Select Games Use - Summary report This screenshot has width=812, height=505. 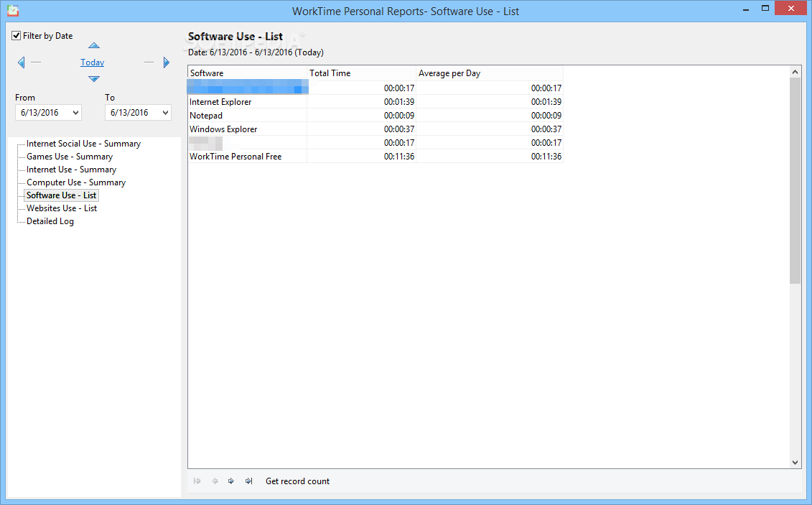70,157
